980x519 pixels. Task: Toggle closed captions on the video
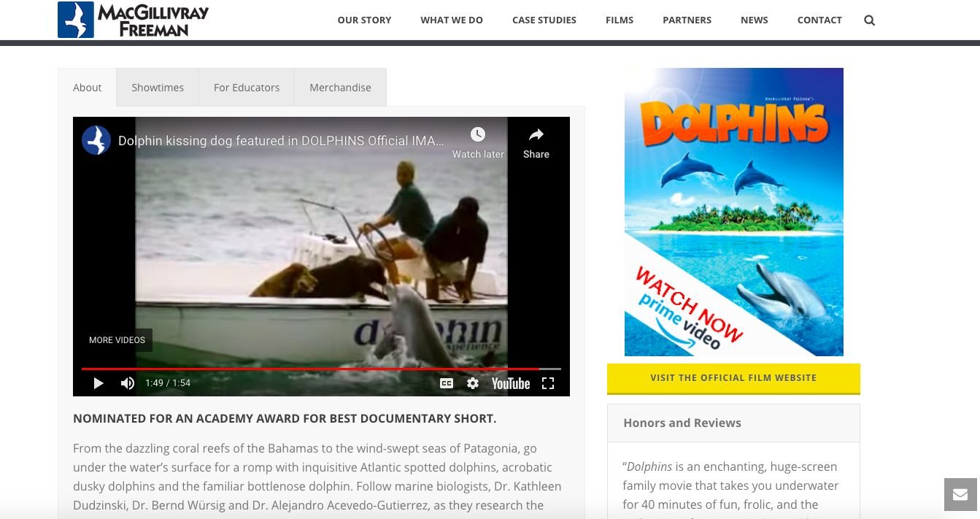point(447,383)
